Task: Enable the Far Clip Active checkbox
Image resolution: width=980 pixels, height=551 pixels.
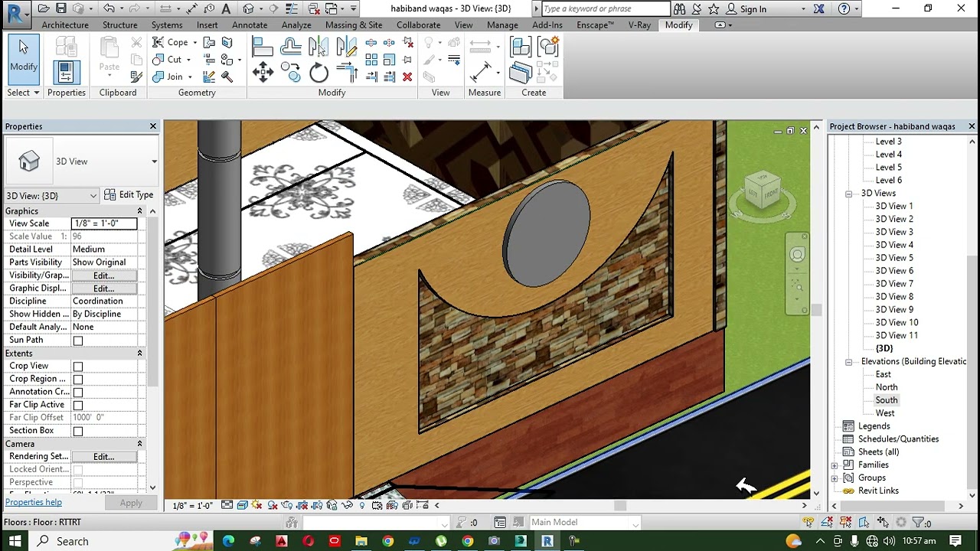Action: tap(78, 406)
